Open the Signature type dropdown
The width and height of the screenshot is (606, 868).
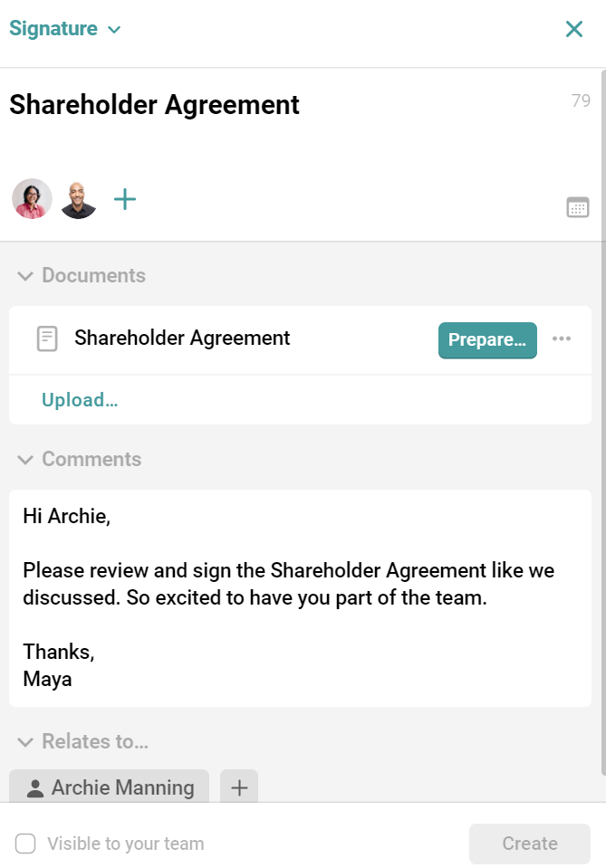point(64,28)
